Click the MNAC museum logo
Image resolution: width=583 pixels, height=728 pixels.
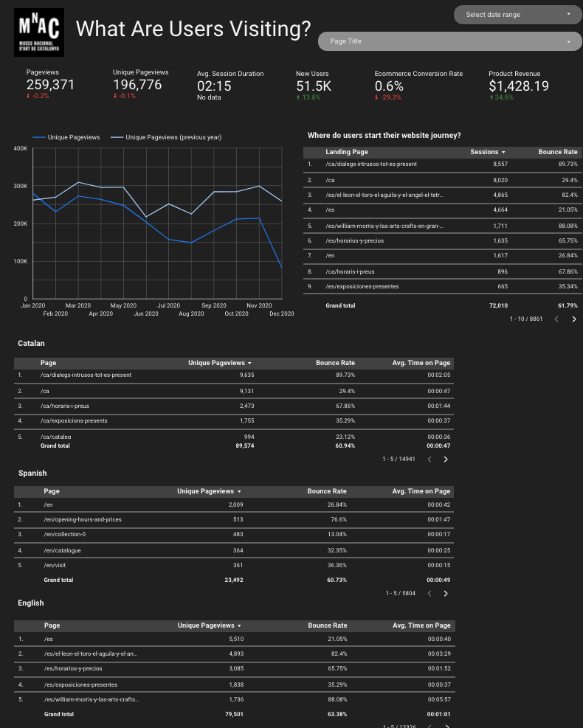tap(39, 32)
